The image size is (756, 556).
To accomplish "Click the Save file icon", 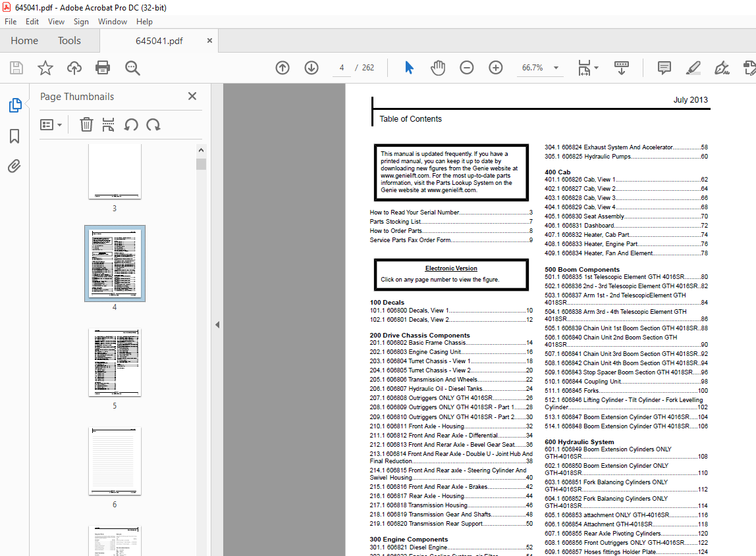I will point(16,68).
